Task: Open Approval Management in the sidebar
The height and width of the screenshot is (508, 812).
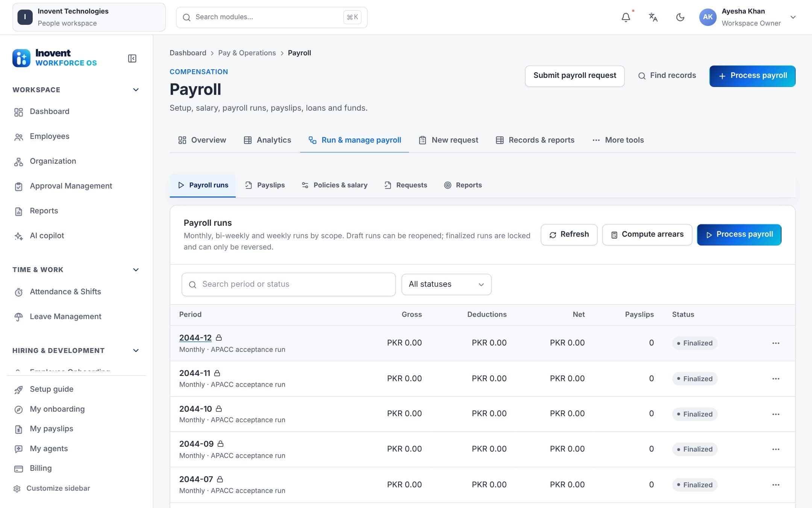Action: tap(76, 186)
